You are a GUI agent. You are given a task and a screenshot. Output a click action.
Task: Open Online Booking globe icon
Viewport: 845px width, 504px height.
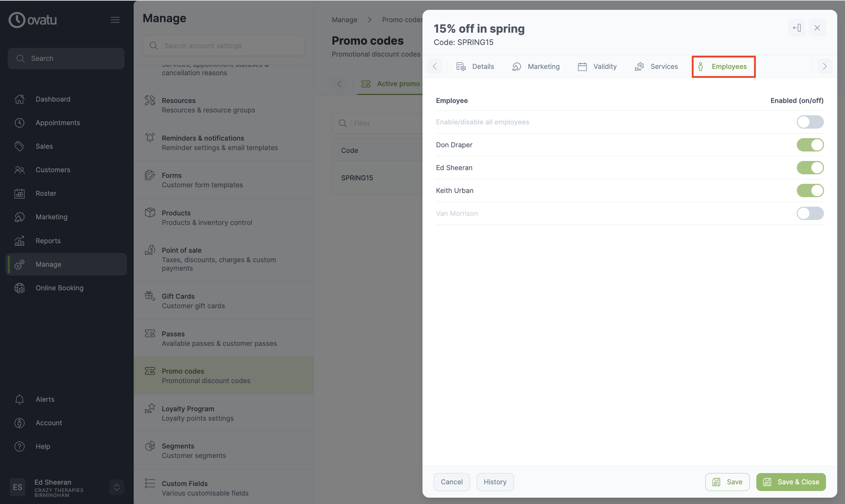click(x=20, y=288)
